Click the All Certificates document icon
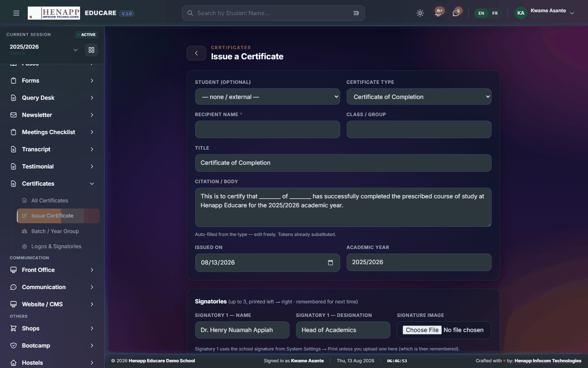Screen dimensions: 588x368 pos(24,200)
